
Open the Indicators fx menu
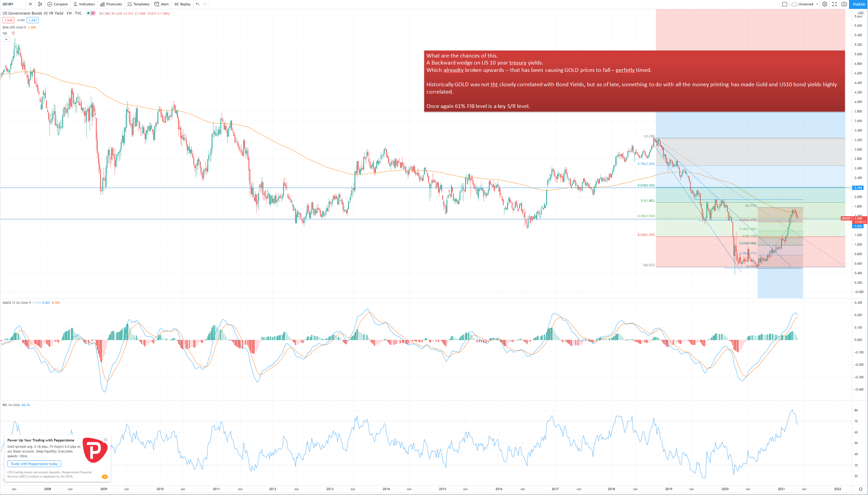tap(76, 4)
